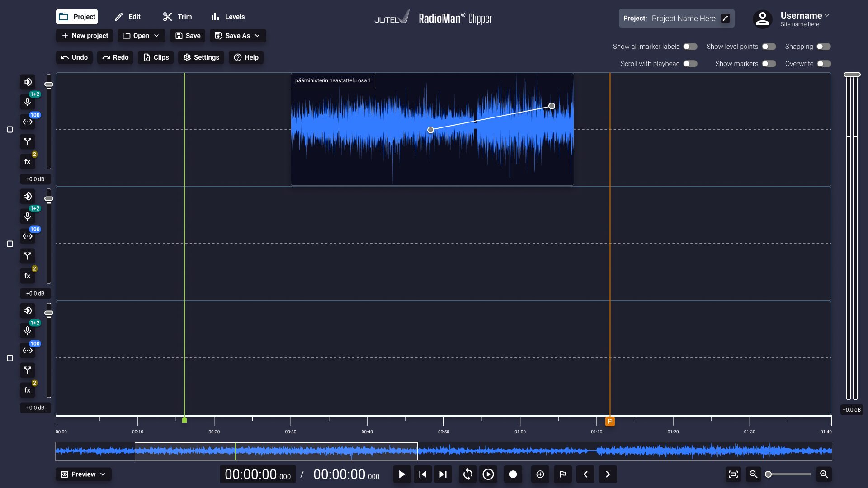Screen dimensions: 868x488
Task: Switch to the Trim tab
Action: [178, 17]
